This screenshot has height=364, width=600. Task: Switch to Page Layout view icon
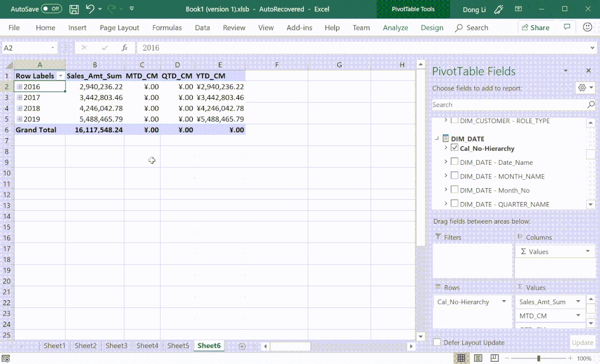[x=478, y=358]
